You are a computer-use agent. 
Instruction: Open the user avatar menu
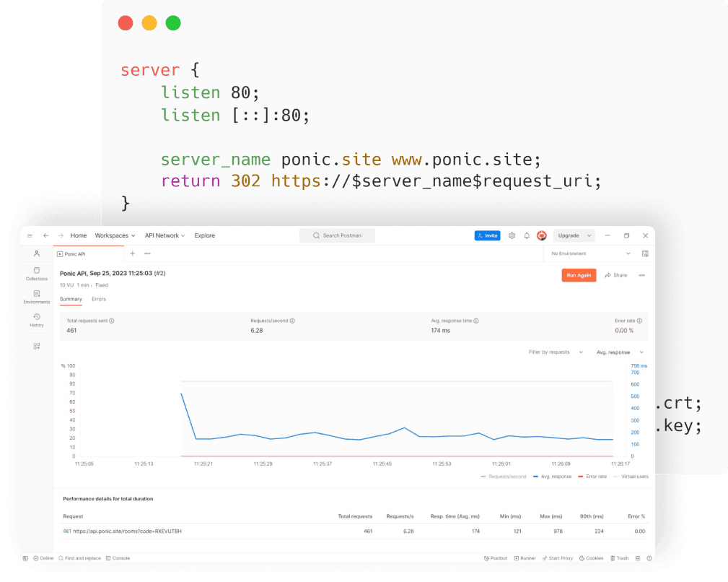pos(541,235)
